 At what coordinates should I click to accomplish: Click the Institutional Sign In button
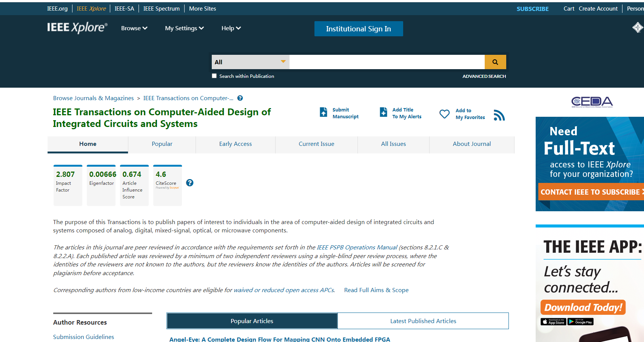pyautogui.click(x=359, y=29)
